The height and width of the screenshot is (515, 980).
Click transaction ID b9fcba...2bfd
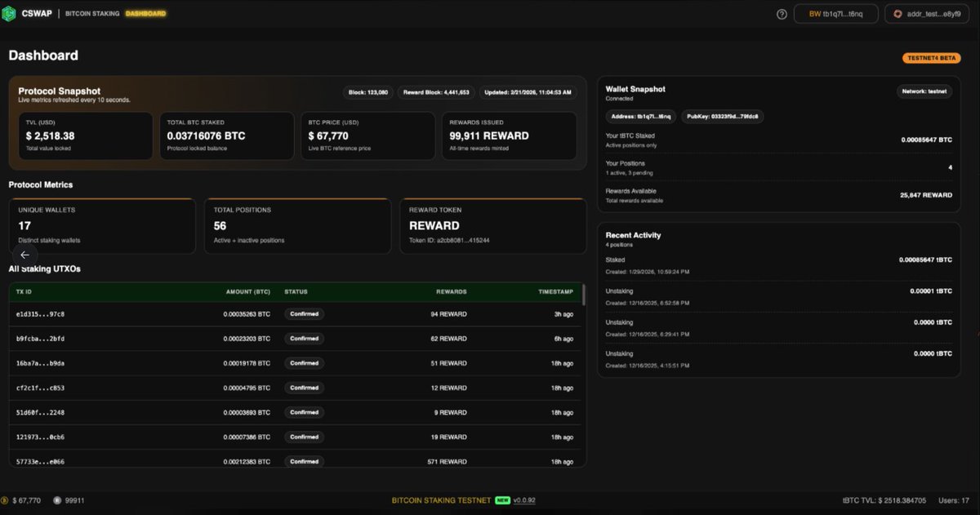(x=40, y=339)
